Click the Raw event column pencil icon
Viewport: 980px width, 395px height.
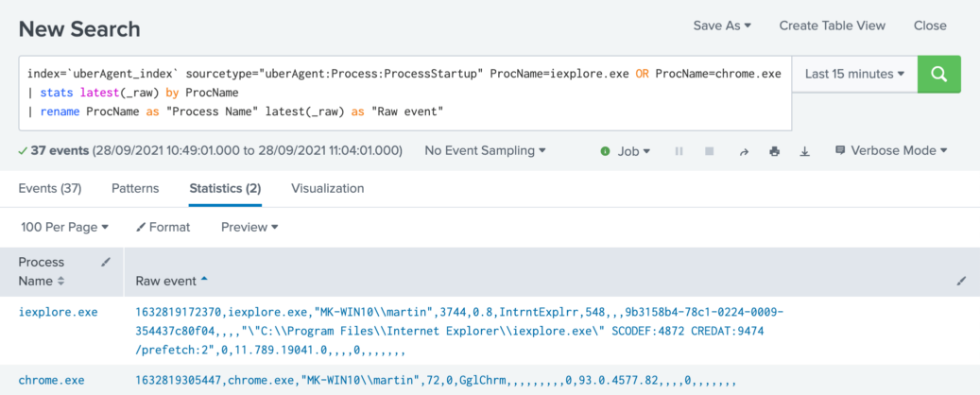pos(962,281)
